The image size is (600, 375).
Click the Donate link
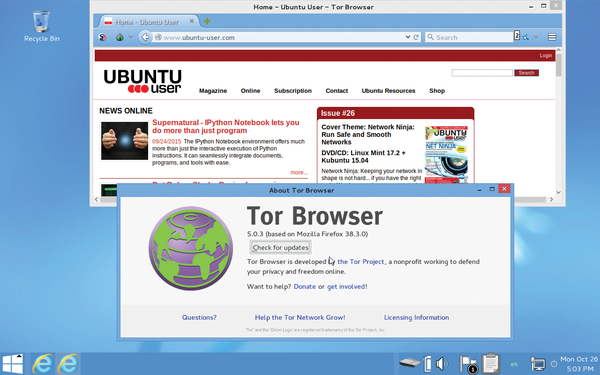tap(305, 287)
